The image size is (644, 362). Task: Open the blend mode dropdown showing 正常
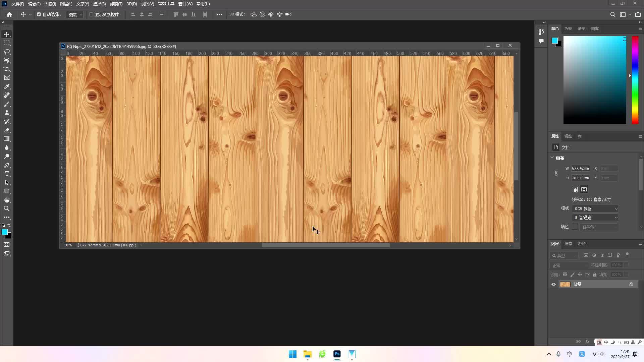[569, 265]
